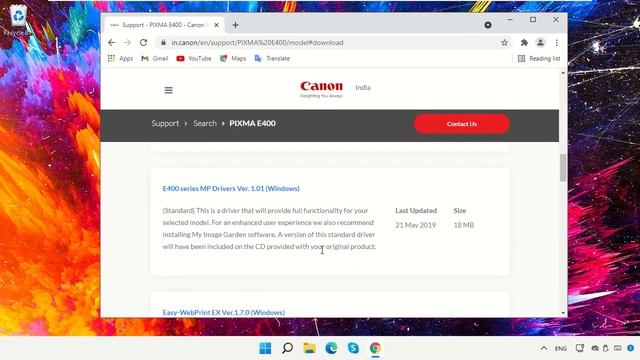Click the Contact Us button

(x=462, y=124)
